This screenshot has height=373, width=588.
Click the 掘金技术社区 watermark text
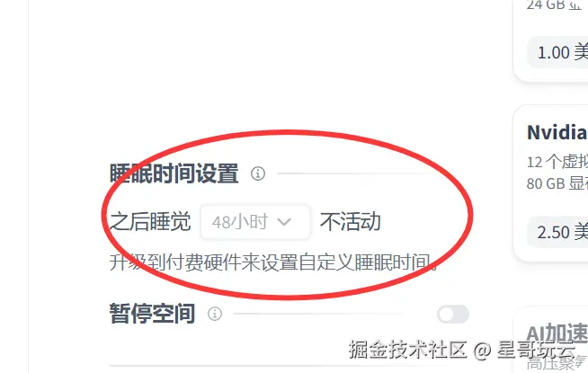[x=407, y=350]
